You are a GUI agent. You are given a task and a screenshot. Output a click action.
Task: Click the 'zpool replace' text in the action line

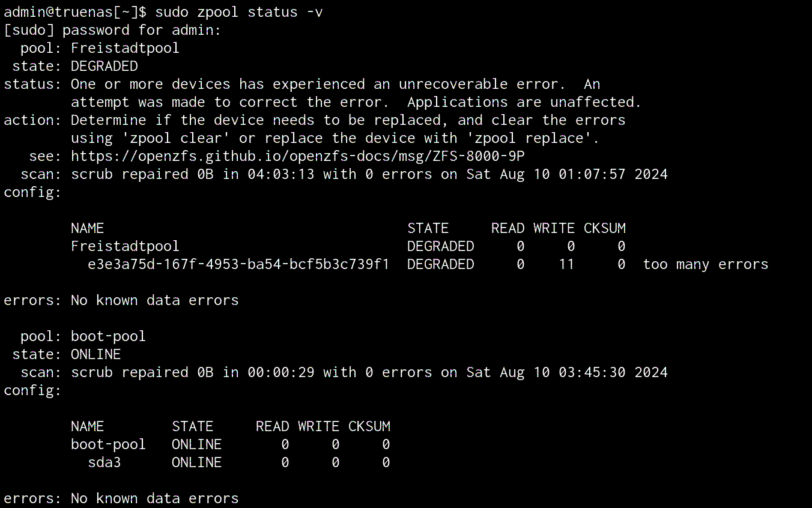click(528, 138)
